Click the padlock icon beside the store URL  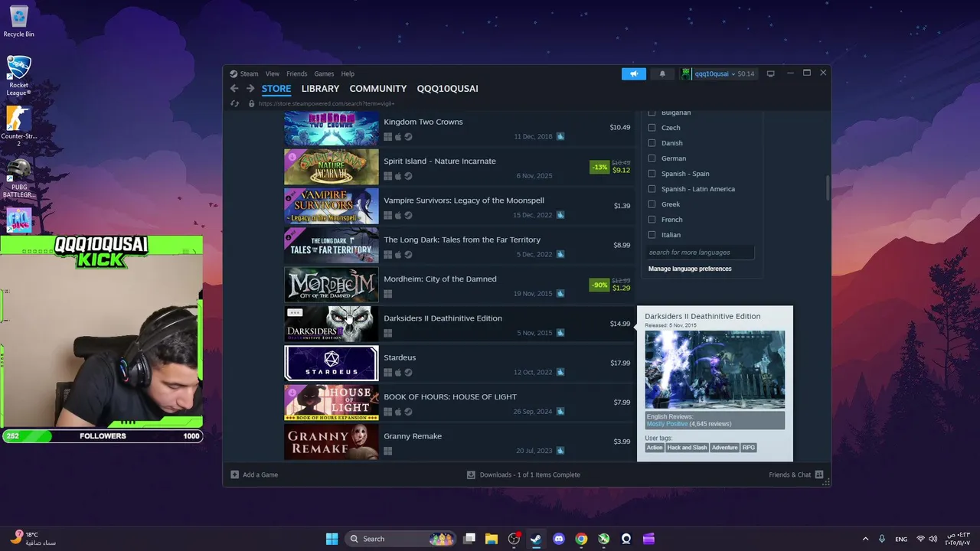[x=251, y=103]
